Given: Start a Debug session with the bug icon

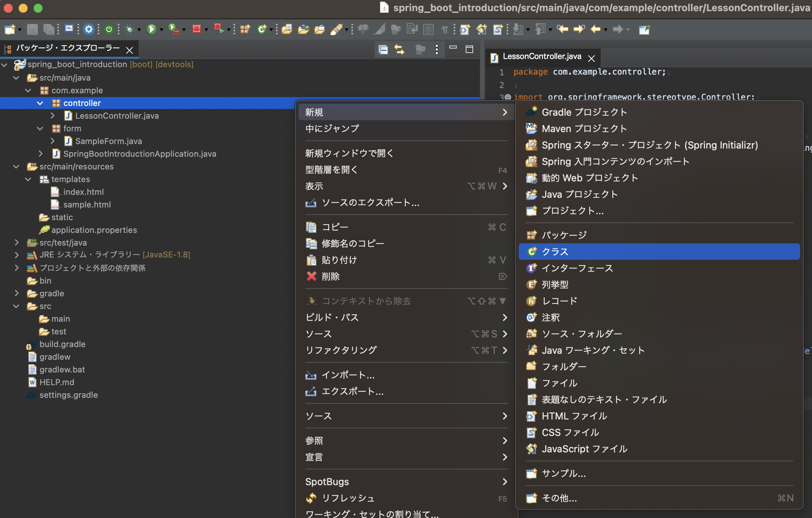Looking at the screenshot, I should pyautogui.click(x=129, y=29).
